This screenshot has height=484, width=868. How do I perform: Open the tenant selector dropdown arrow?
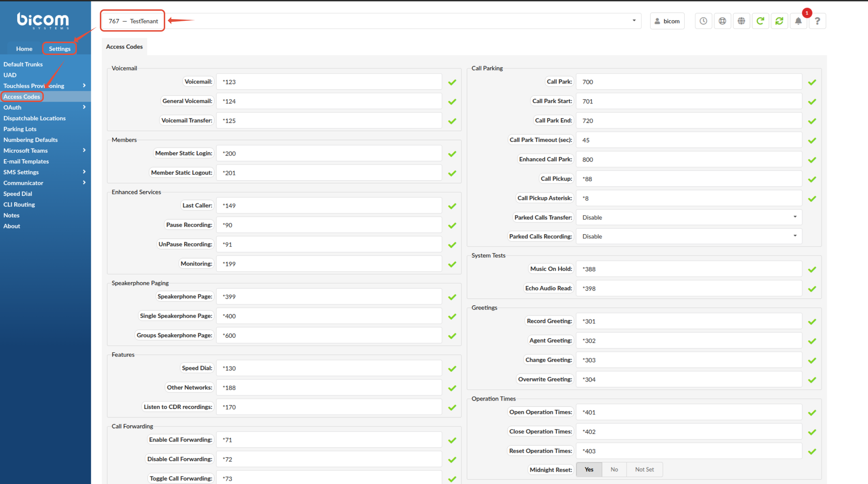pyautogui.click(x=634, y=21)
